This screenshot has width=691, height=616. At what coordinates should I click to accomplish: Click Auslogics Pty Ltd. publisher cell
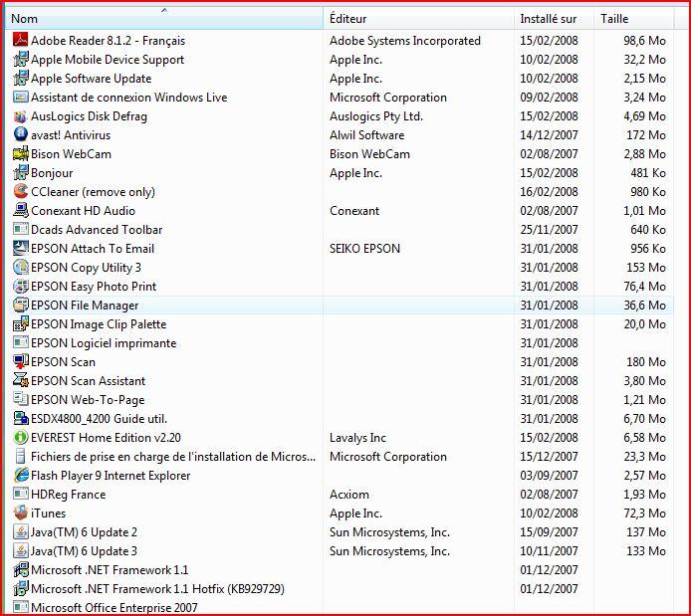pos(376,116)
